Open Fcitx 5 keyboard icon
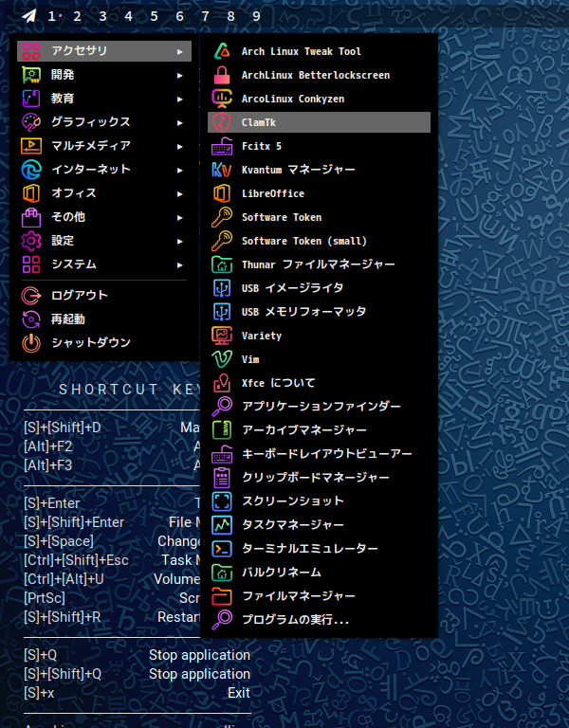Viewport: 569px width, 728px height. click(222, 146)
